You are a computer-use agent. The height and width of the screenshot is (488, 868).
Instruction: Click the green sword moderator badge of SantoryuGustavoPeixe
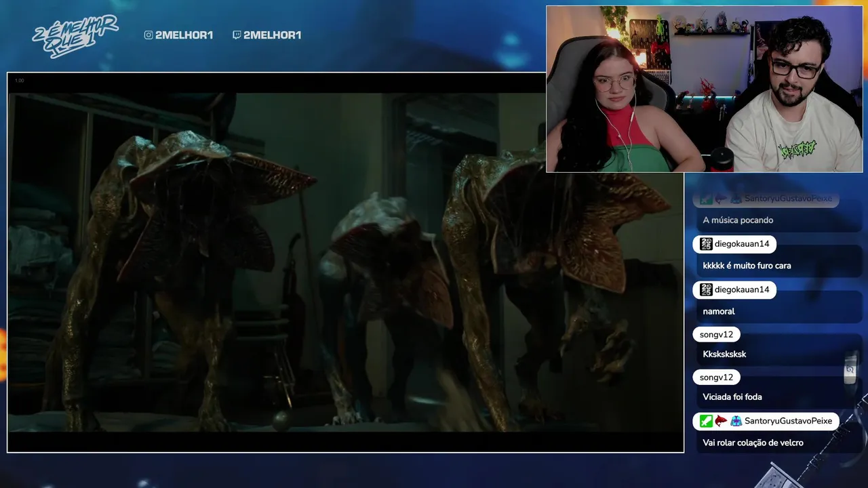coord(706,421)
